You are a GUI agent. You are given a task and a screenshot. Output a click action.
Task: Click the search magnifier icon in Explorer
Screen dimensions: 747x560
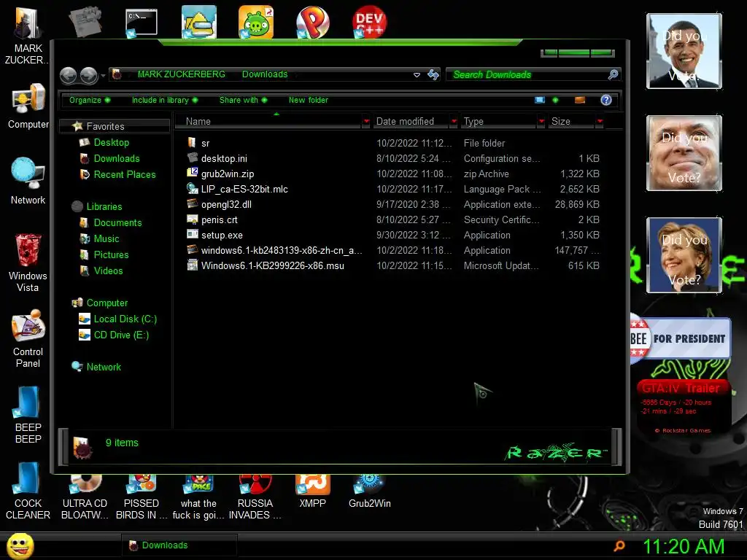[x=613, y=74]
